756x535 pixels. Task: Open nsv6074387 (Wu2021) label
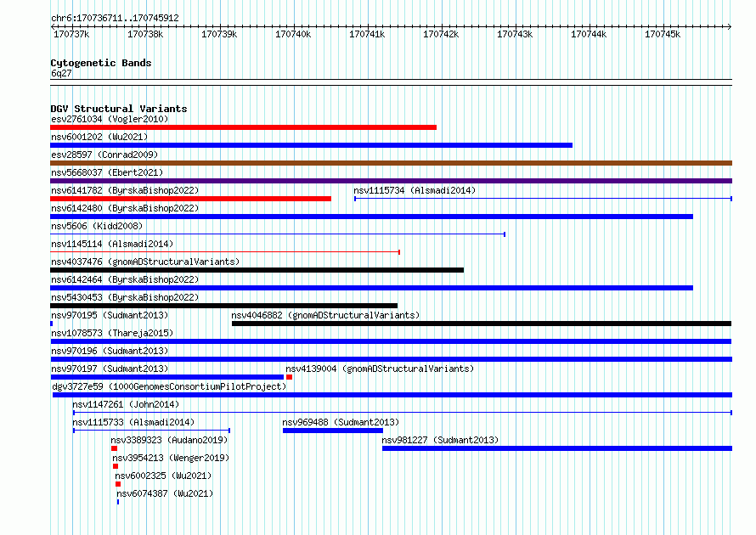pyautogui.click(x=165, y=493)
